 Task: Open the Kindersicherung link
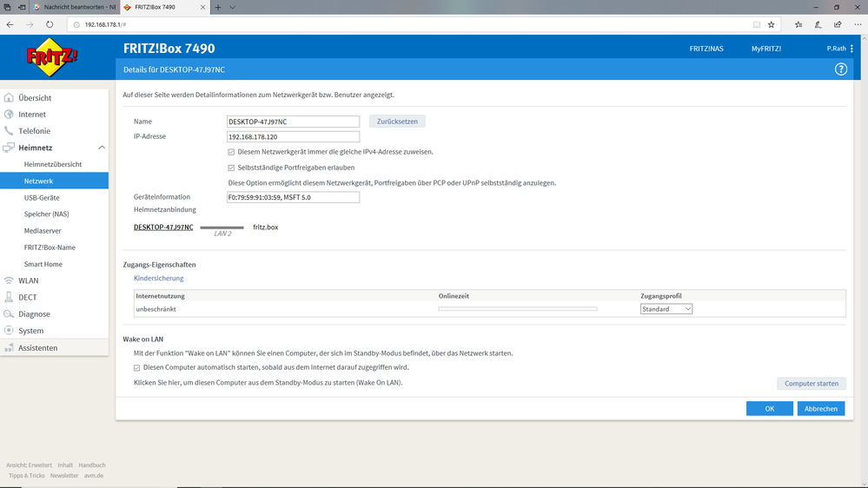(158, 279)
